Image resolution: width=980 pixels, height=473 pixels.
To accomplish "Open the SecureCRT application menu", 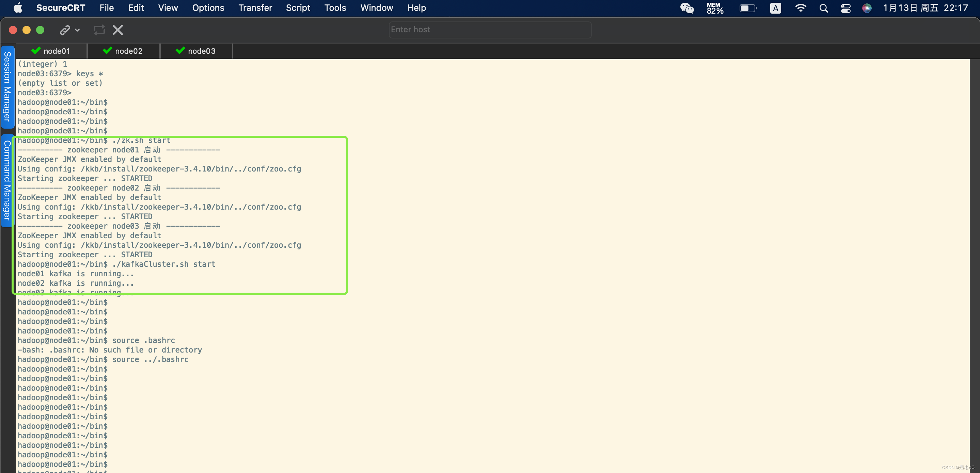I will click(x=61, y=7).
